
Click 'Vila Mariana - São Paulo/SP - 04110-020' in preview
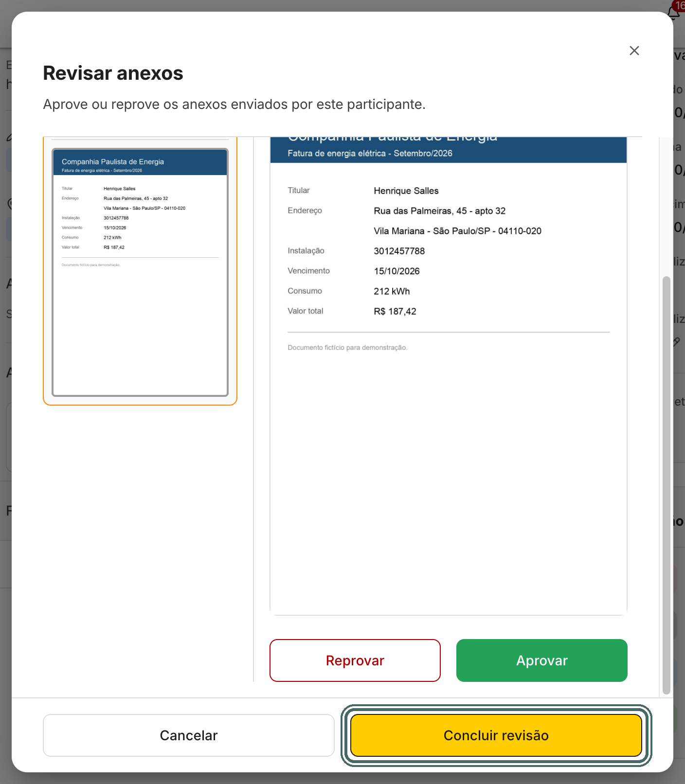tap(457, 231)
